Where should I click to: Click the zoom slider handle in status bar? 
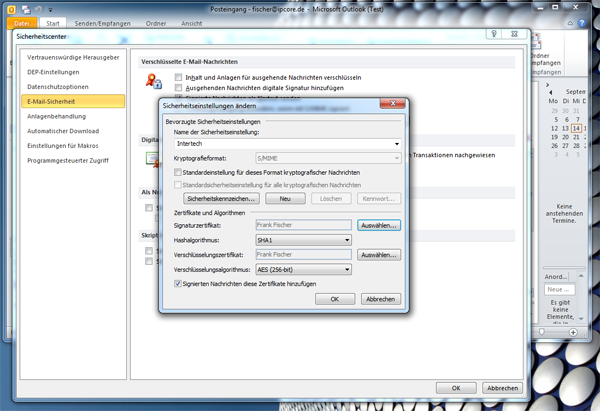542,332
